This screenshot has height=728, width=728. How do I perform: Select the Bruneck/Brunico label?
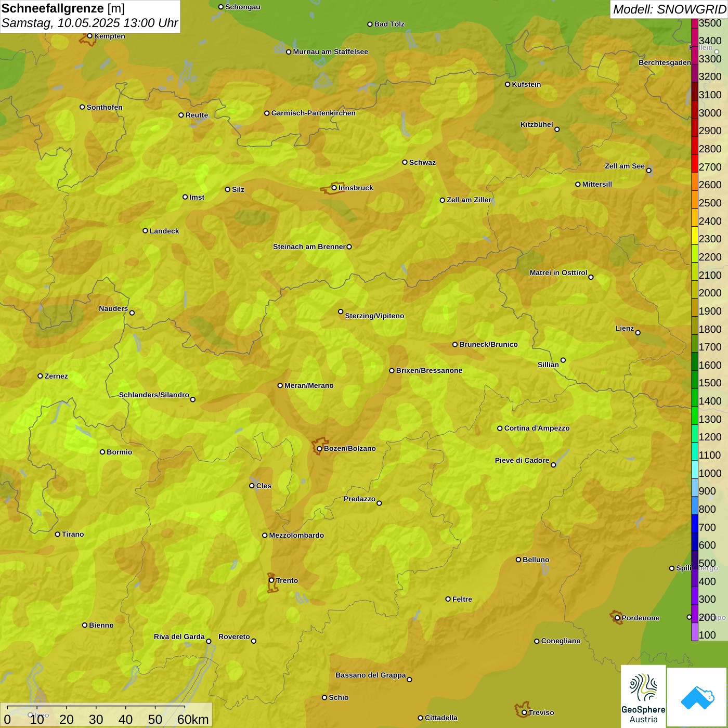(x=489, y=344)
